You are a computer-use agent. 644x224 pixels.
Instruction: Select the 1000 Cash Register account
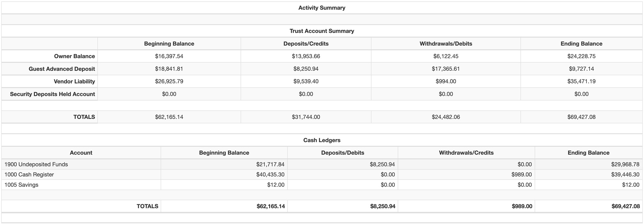29,175
